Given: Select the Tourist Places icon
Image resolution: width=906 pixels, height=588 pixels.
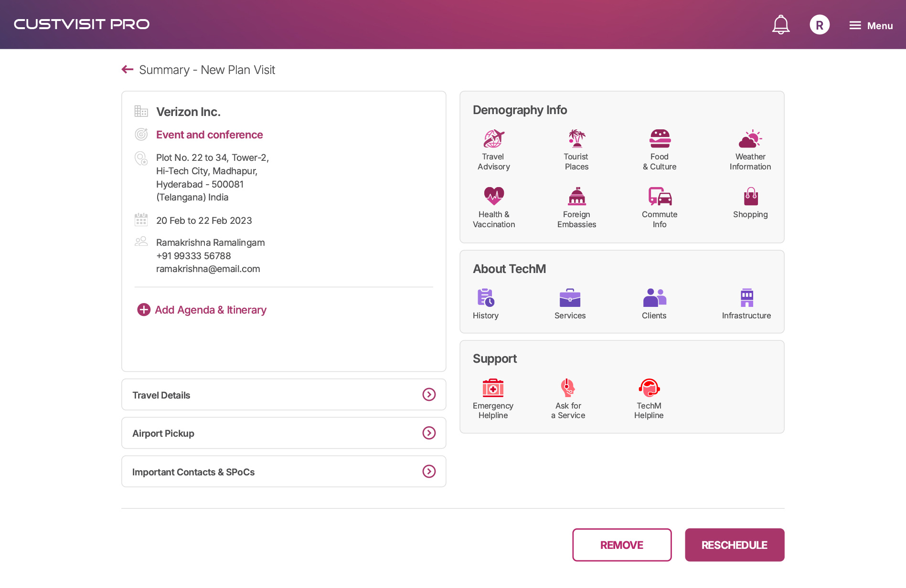Looking at the screenshot, I should 576,139.
